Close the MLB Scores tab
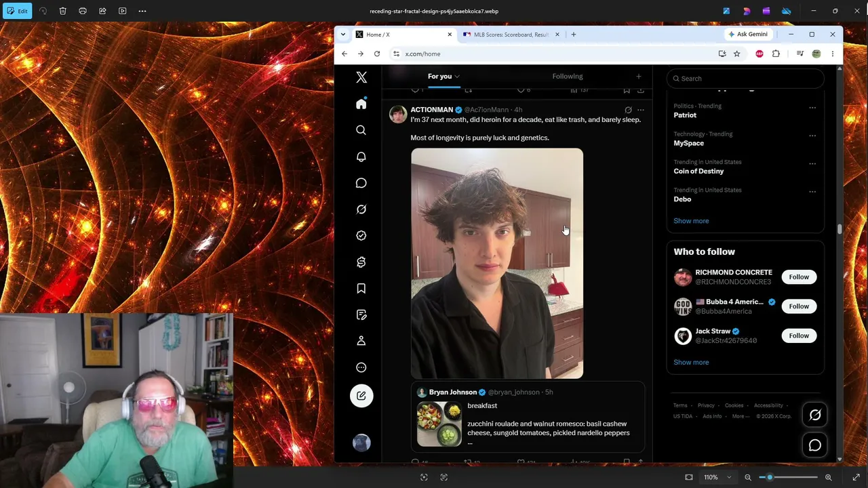Image resolution: width=868 pixels, height=488 pixels. 557,35
